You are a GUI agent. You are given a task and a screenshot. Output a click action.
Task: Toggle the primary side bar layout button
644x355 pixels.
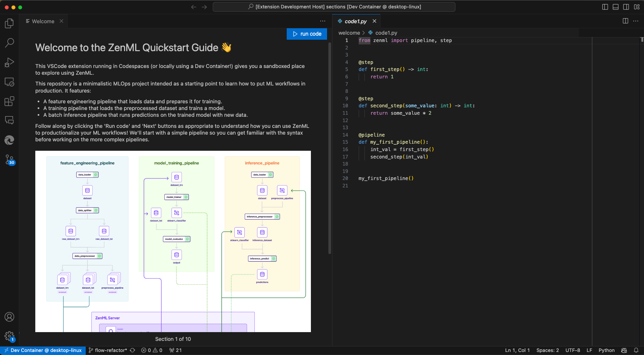605,7
